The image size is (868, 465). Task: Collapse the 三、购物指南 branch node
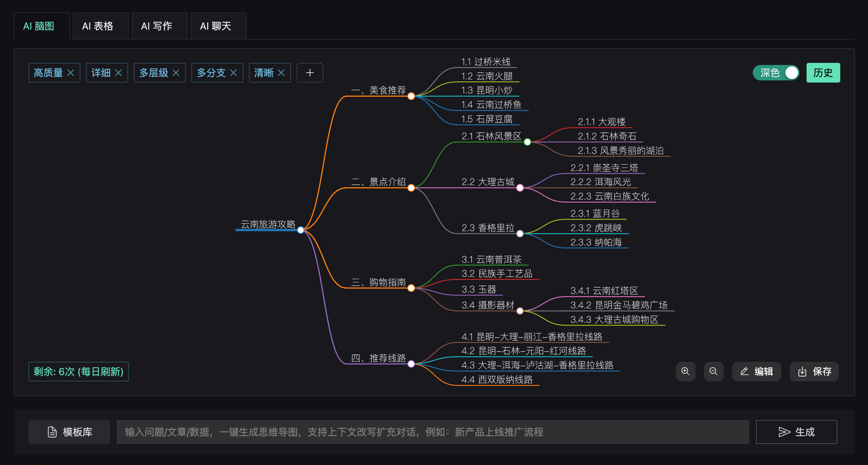coord(411,288)
